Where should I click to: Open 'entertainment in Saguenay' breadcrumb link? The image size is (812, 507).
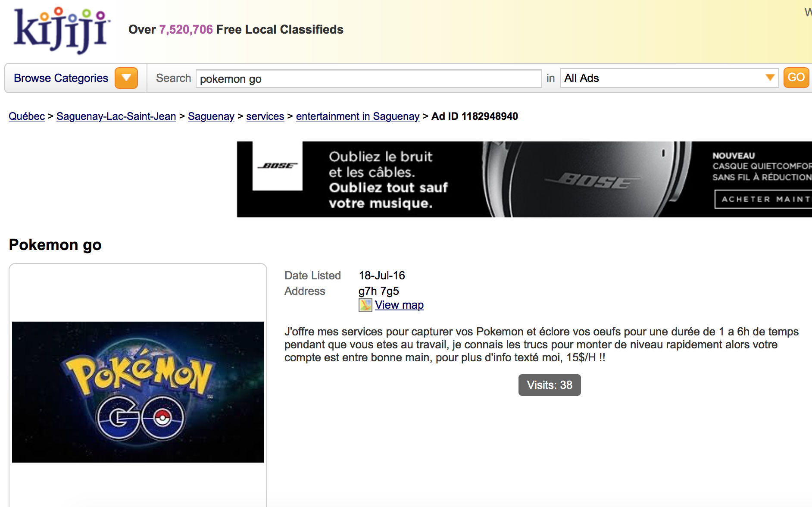358,116
